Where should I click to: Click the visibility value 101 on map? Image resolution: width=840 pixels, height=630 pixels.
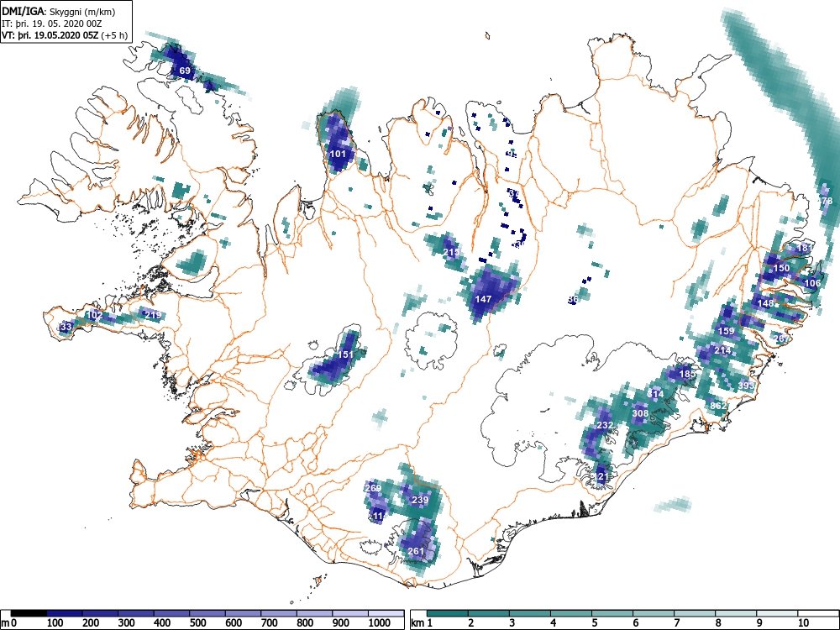point(338,154)
